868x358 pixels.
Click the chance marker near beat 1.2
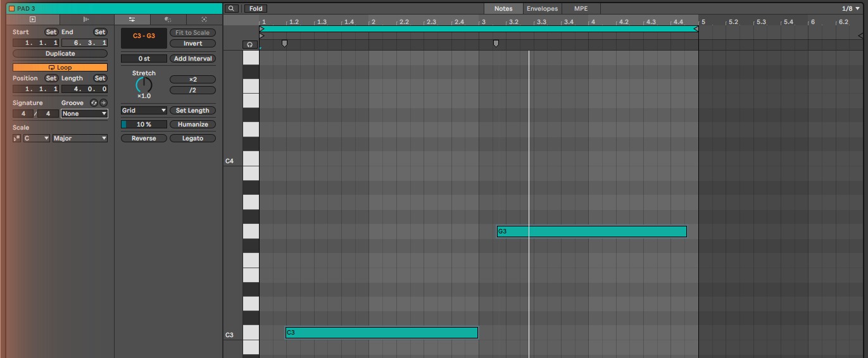[284, 43]
